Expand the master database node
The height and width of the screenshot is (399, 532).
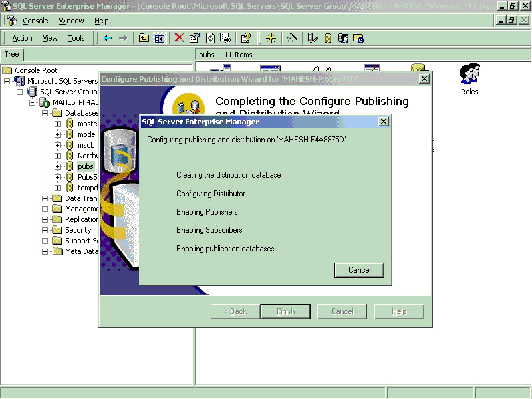(57, 124)
